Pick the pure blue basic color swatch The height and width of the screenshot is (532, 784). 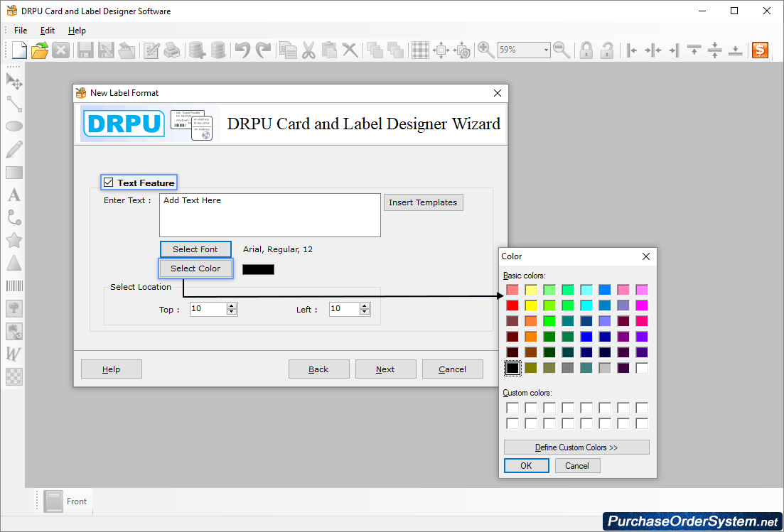point(586,337)
